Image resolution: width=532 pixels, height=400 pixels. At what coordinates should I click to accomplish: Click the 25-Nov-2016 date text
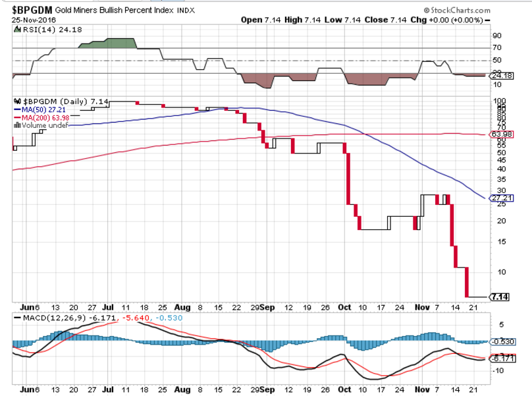pos(32,20)
